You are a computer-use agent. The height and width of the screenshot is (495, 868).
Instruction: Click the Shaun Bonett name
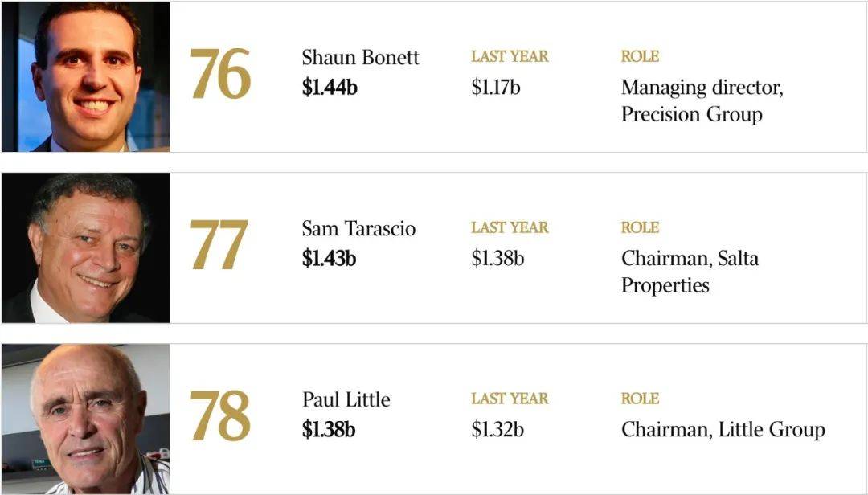(x=360, y=57)
